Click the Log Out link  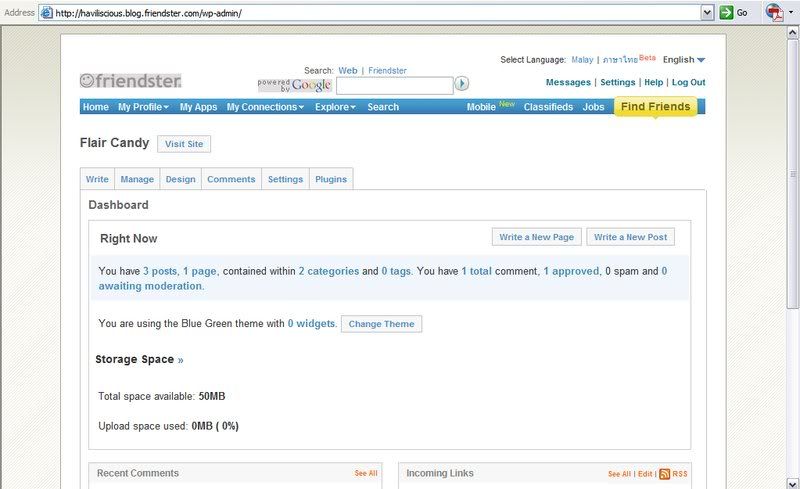688,82
